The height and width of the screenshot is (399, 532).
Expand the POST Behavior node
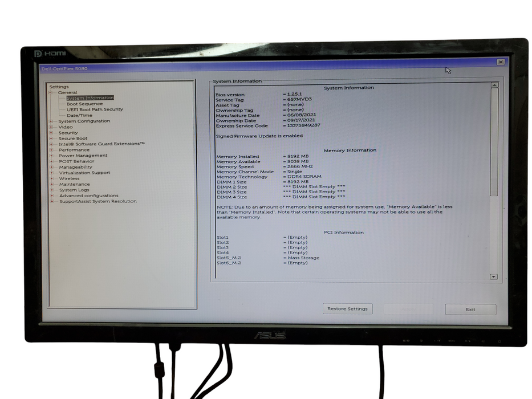click(51, 161)
